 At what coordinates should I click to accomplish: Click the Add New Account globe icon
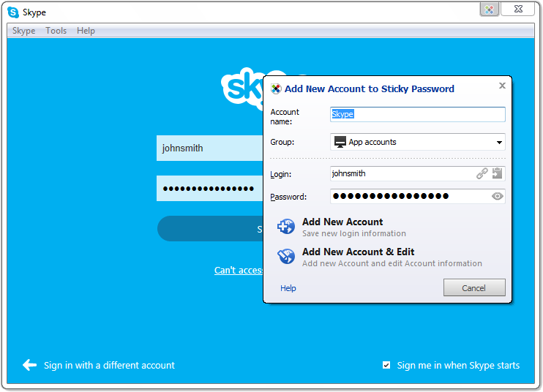point(286,227)
